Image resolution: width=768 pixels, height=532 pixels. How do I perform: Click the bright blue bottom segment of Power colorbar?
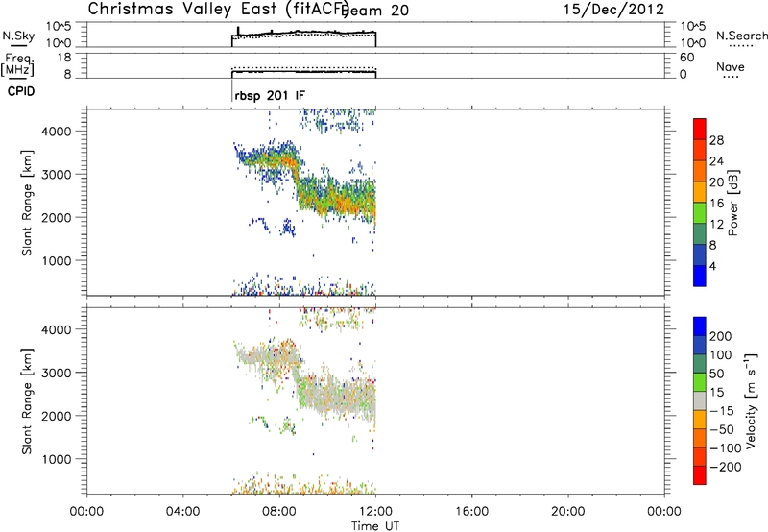pos(700,276)
